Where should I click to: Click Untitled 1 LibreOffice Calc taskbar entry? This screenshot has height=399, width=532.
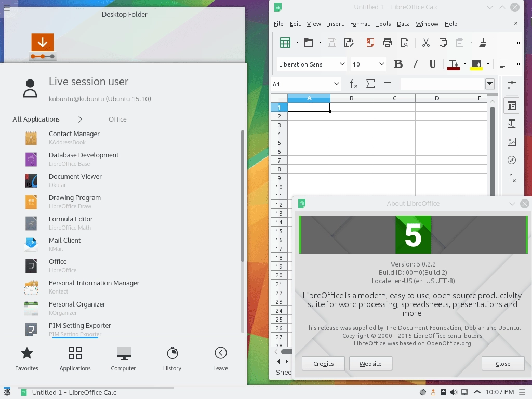96,392
